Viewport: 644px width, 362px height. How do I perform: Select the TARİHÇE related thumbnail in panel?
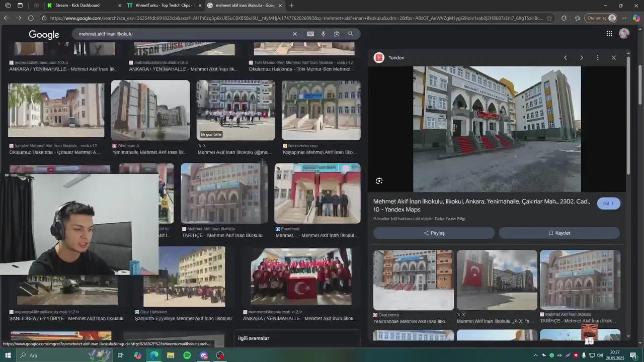pyautogui.click(x=580, y=280)
